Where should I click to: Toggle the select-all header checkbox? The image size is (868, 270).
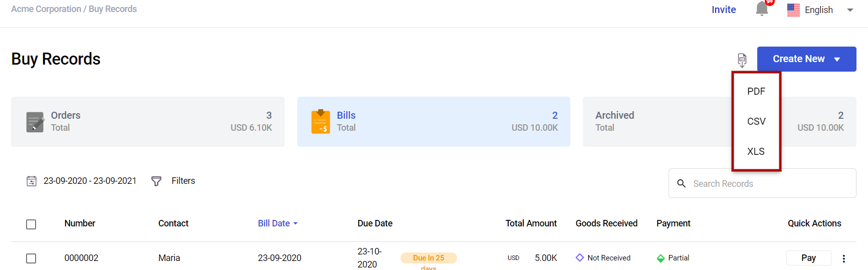click(31, 224)
